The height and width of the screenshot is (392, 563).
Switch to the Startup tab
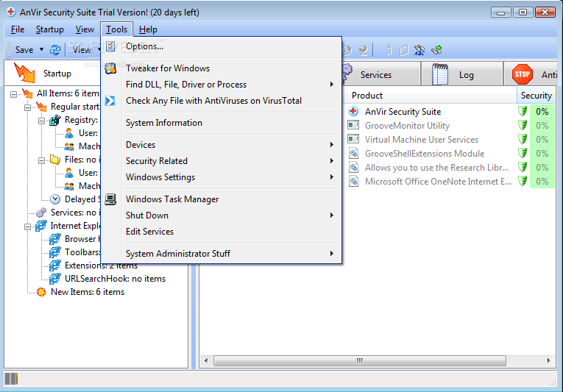coord(53,74)
